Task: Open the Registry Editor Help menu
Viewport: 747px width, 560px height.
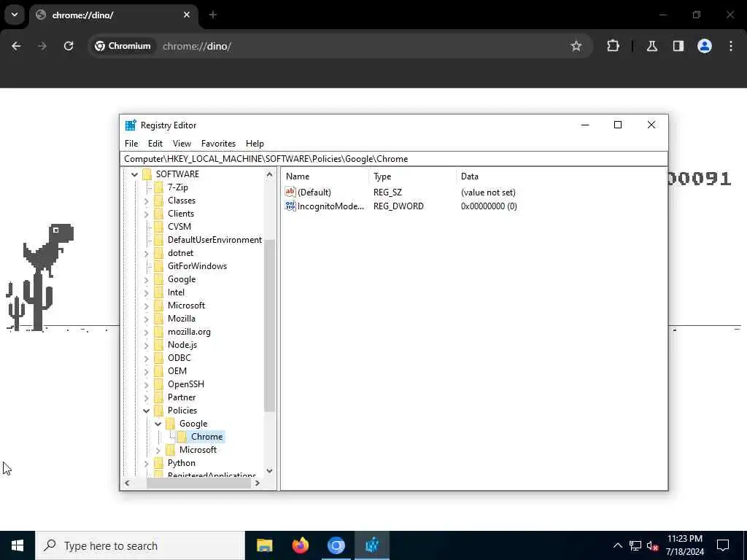Action: click(x=255, y=144)
